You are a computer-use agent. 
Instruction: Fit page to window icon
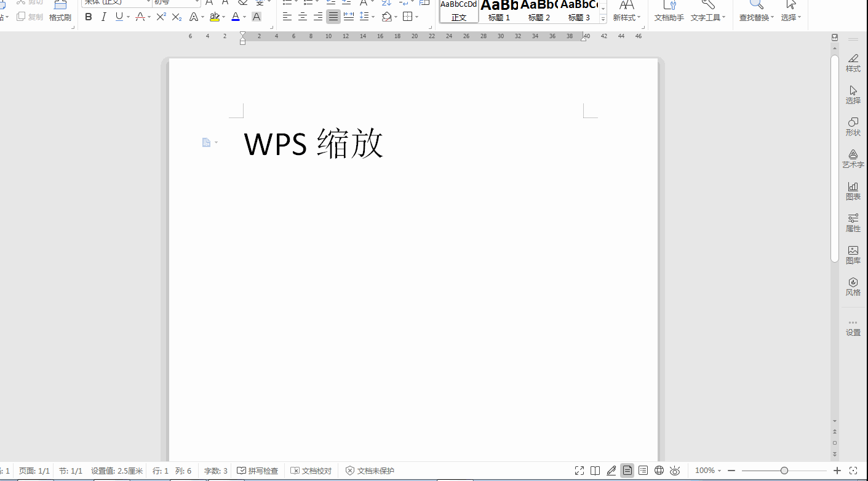coord(853,471)
